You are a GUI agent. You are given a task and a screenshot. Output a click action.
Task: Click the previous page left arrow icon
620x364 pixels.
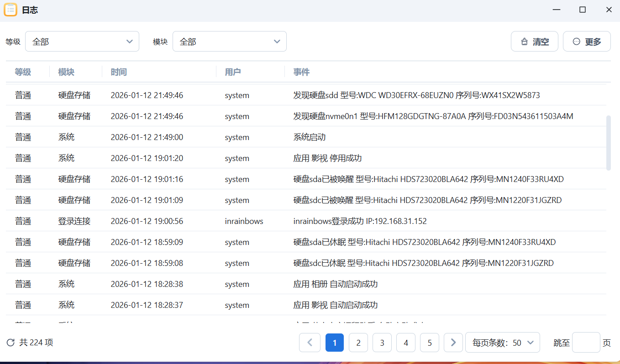[x=310, y=343]
